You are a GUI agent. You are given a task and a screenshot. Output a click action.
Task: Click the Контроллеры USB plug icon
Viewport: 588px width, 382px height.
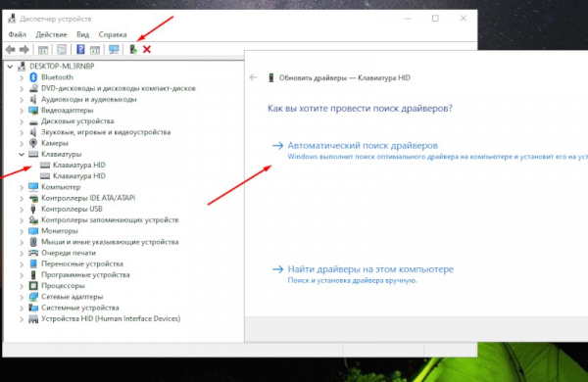click(33, 209)
